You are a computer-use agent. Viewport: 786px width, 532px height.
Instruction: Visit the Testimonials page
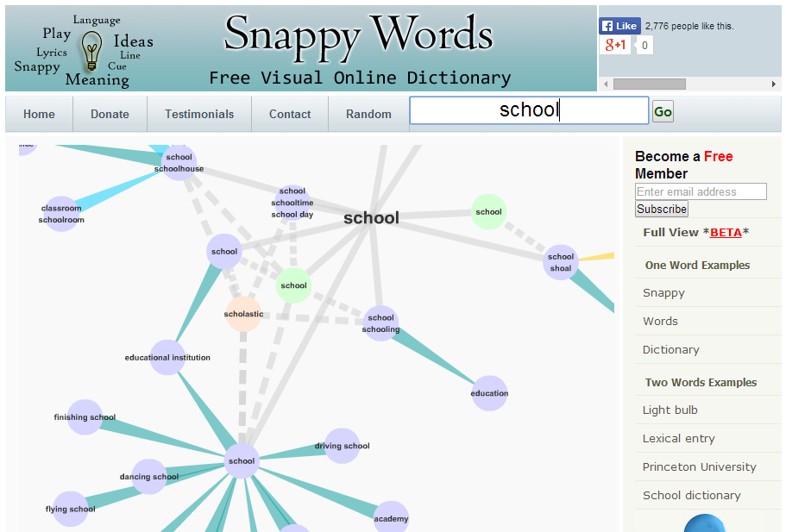pos(198,113)
